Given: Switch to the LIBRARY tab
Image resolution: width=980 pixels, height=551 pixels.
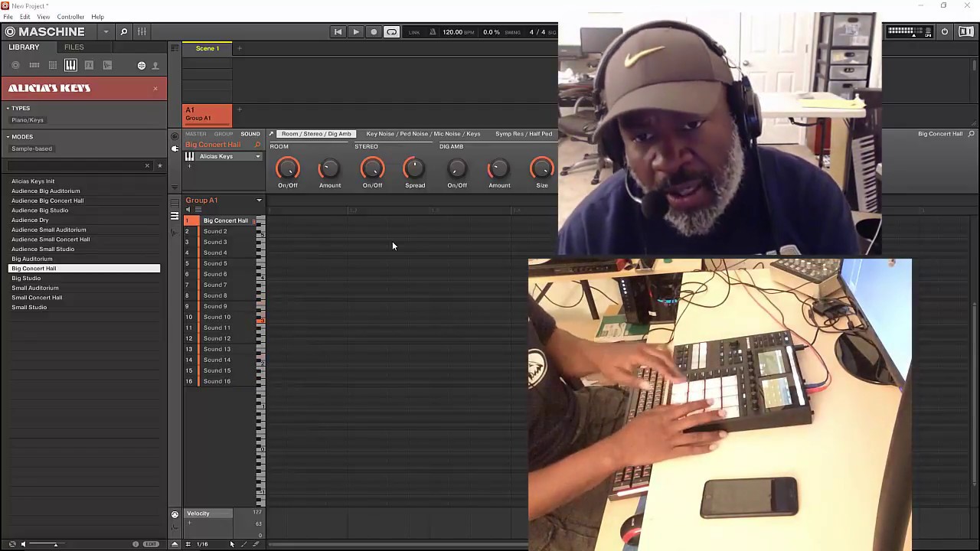Looking at the screenshot, I should point(24,47).
